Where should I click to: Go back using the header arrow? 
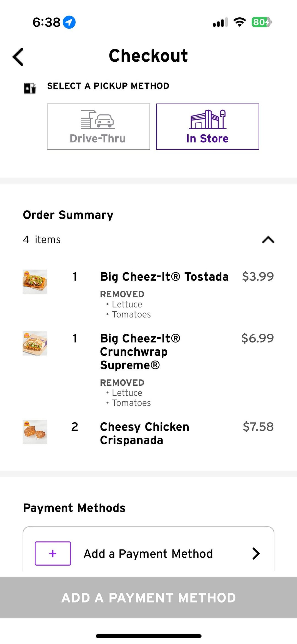(18, 57)
